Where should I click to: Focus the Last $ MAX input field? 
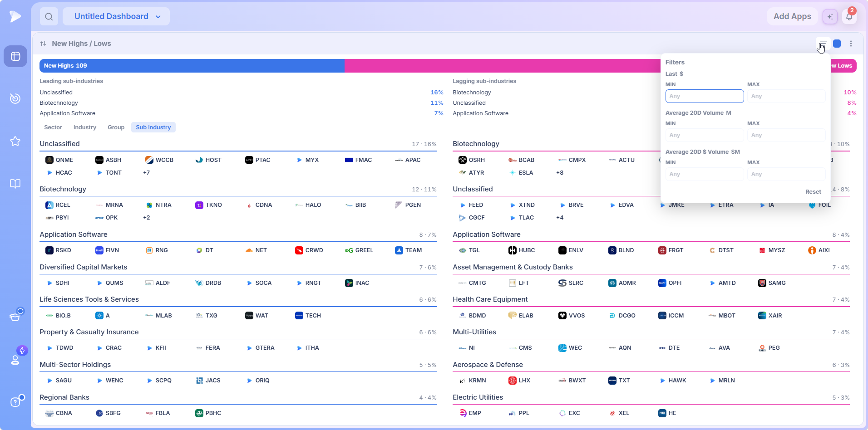tap(786, 96)
